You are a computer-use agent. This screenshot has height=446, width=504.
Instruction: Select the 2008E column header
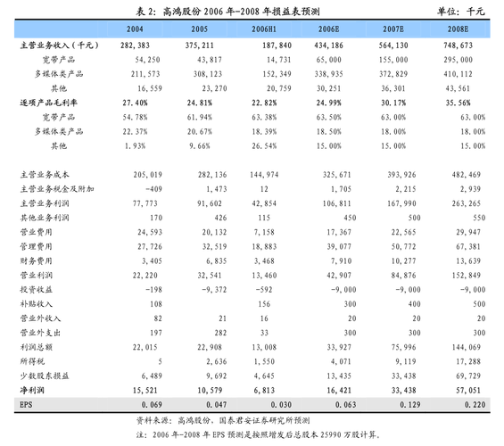click(458, 29)
